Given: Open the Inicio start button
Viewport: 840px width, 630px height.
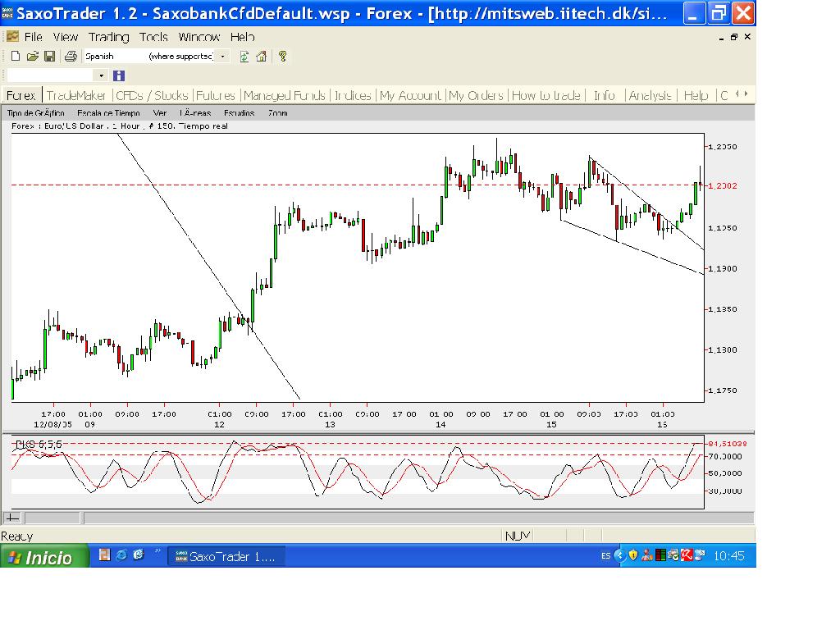Looking at the screenshot, I should click(44, 557).
